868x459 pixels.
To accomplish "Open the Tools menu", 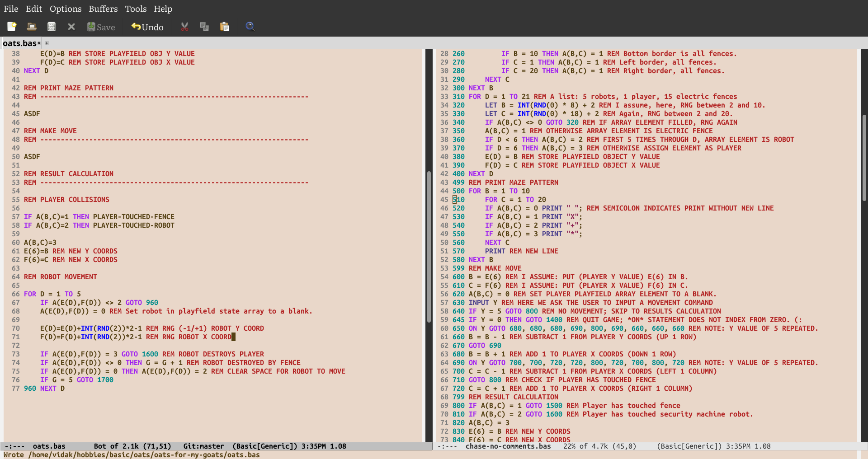I will (136, 9).
